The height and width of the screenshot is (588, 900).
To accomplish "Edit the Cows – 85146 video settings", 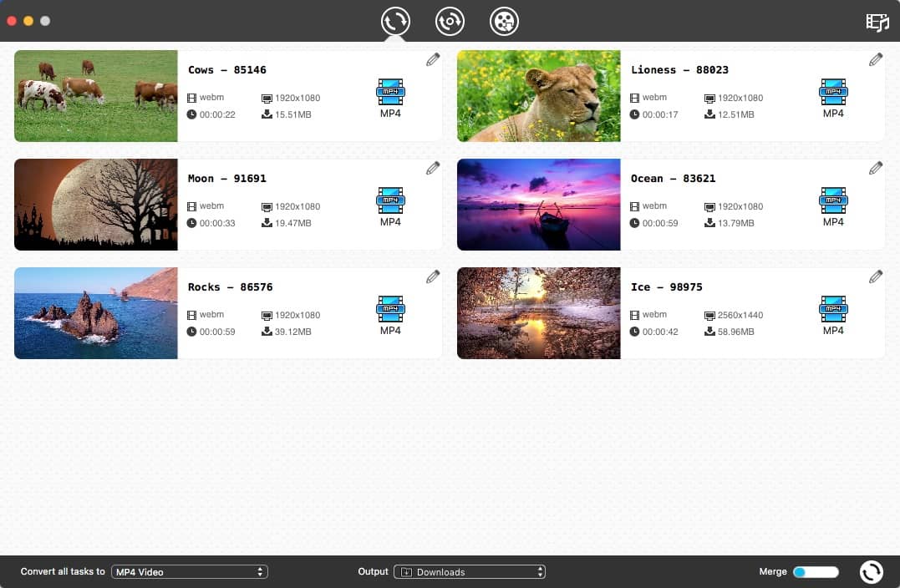I will 432,58.
